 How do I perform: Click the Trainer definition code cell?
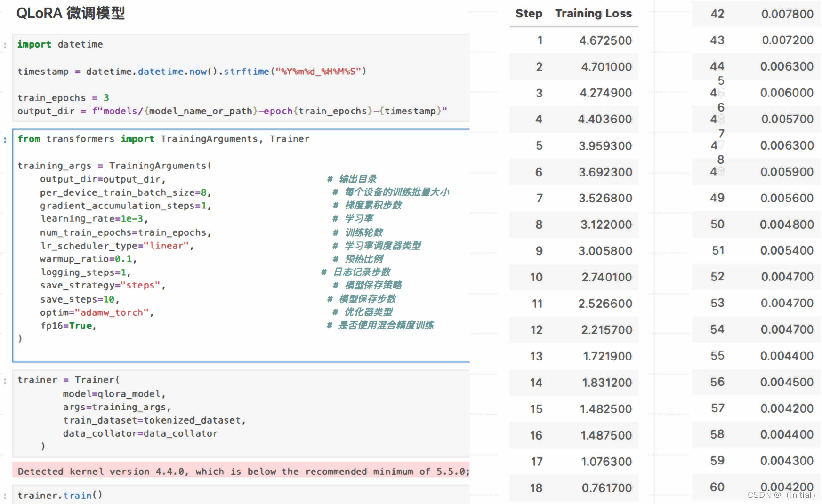tap(241, 413)
